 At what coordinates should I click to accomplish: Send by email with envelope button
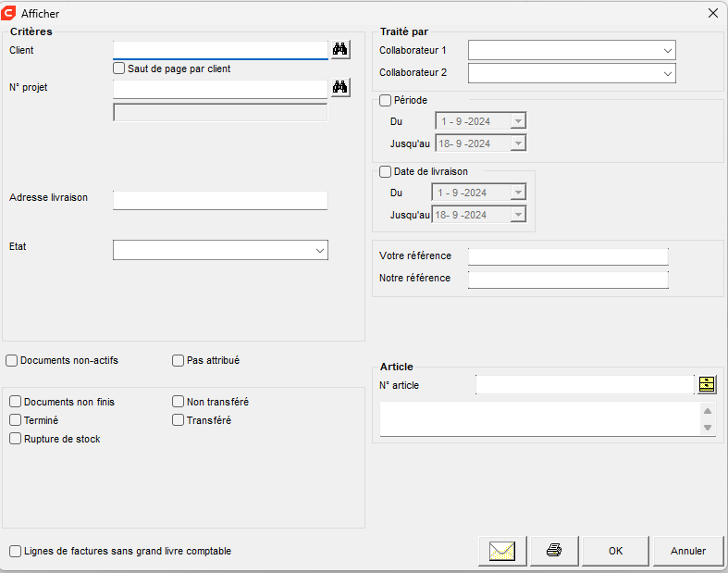pyautogui.click(x=502, y=551)
